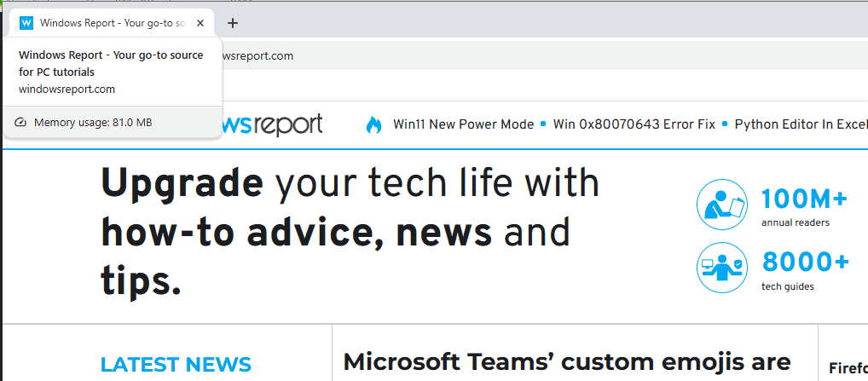
Task: Click the flame trending icon
Action: click(373, 124)
